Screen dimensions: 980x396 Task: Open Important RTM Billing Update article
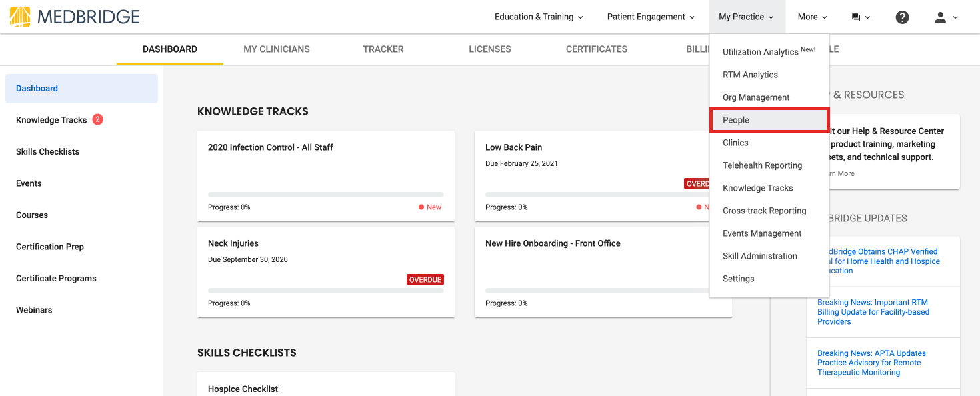873,312
